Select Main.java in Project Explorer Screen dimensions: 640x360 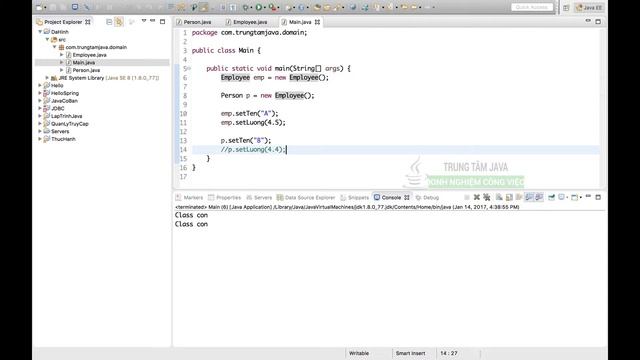pos(84,62)
